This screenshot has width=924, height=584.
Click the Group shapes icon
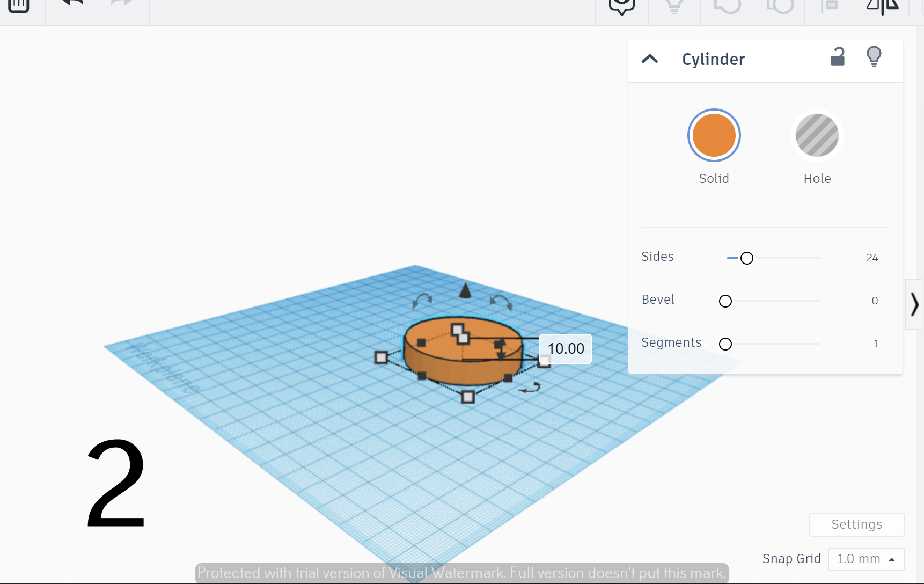point(728,5)
